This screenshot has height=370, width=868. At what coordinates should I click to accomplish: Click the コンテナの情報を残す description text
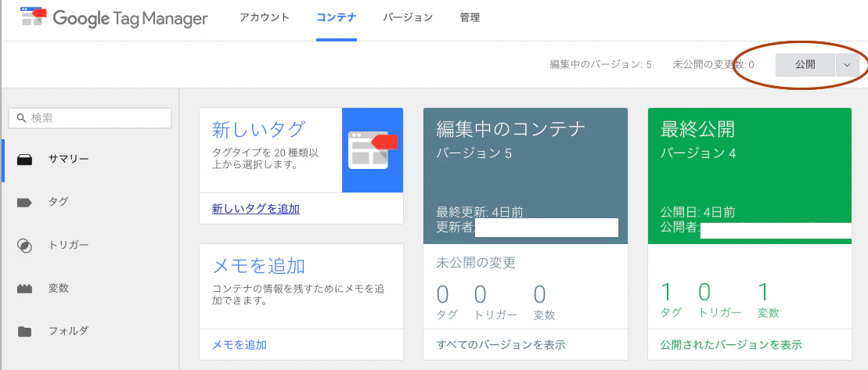(299, 296)
